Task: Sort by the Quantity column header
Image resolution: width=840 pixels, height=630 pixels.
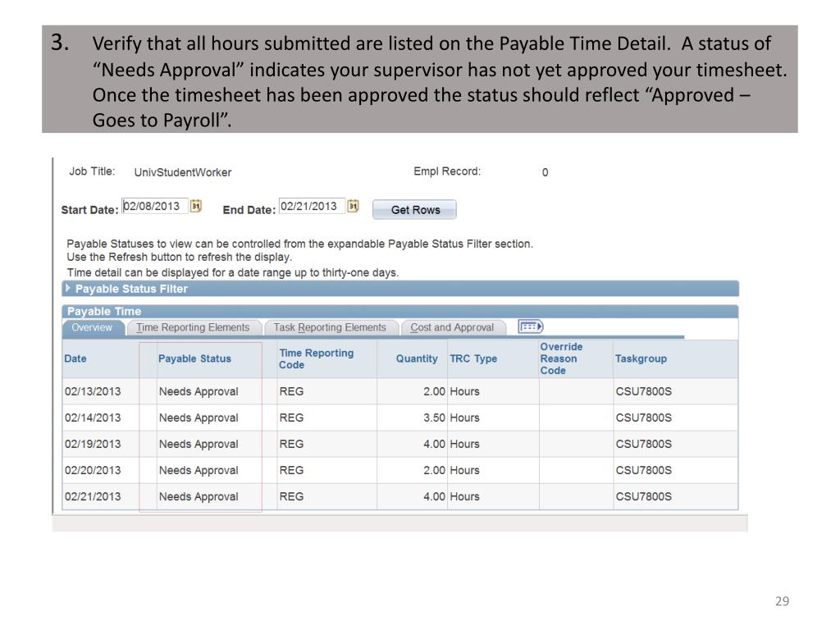Action: pyautogui.click(x=417, y=358)
